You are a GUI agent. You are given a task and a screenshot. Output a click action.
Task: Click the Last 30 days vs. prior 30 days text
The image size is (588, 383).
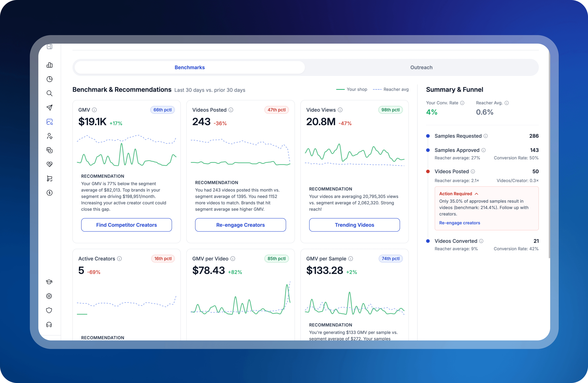tap(210, 90)
